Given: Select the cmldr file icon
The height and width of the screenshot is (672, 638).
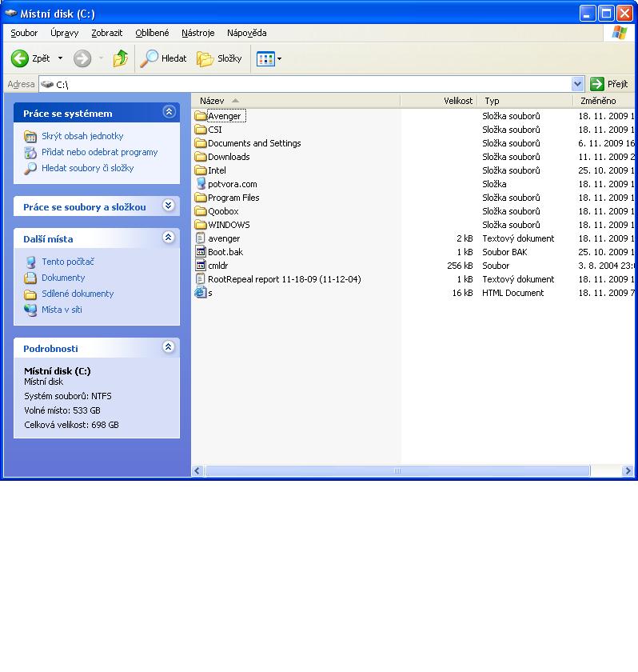Looking at the screenshot, I should tap(201, 266).
